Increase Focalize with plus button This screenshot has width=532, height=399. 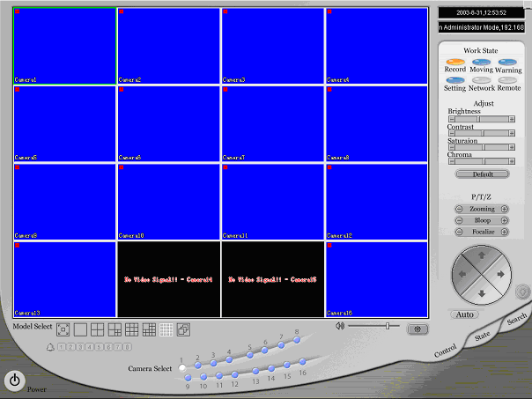[505, 232]
